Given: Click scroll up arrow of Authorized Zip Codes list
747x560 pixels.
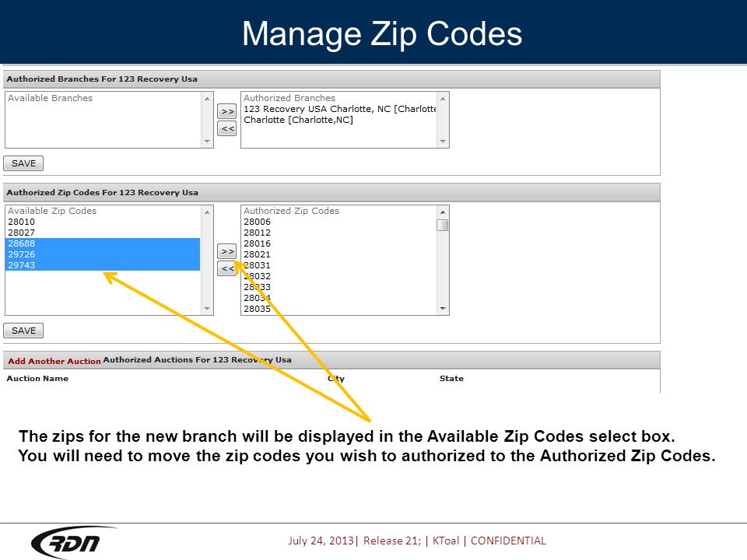Looking at the screenshot, I should tap(443, 212).
